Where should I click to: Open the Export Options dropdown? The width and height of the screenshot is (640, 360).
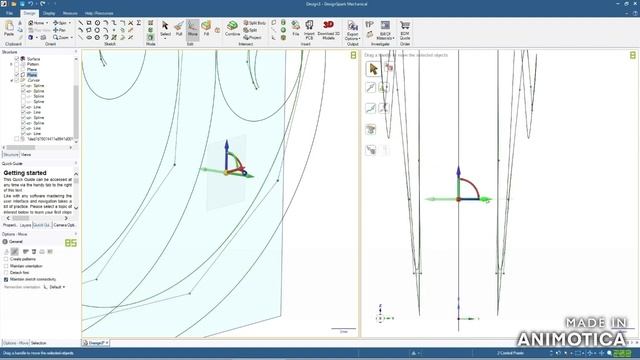tap(359, 39)
